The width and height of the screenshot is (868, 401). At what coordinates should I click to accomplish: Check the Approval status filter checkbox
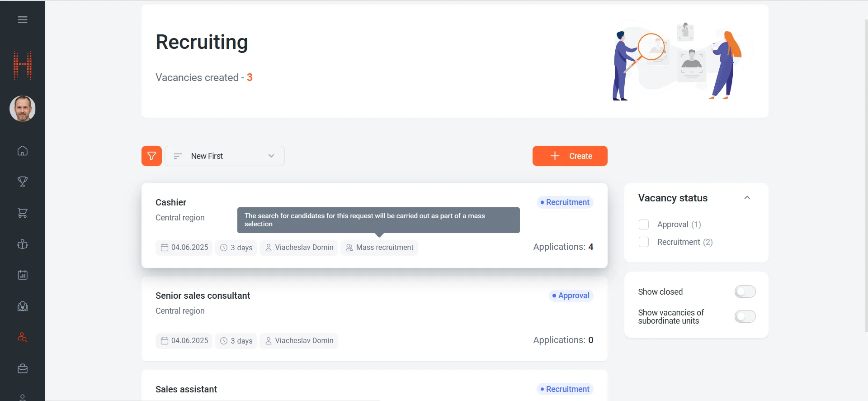click(x=644, y=224)
